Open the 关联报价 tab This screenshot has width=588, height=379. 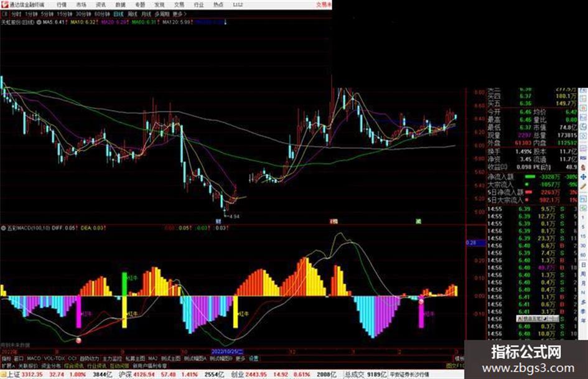point(28,365)
